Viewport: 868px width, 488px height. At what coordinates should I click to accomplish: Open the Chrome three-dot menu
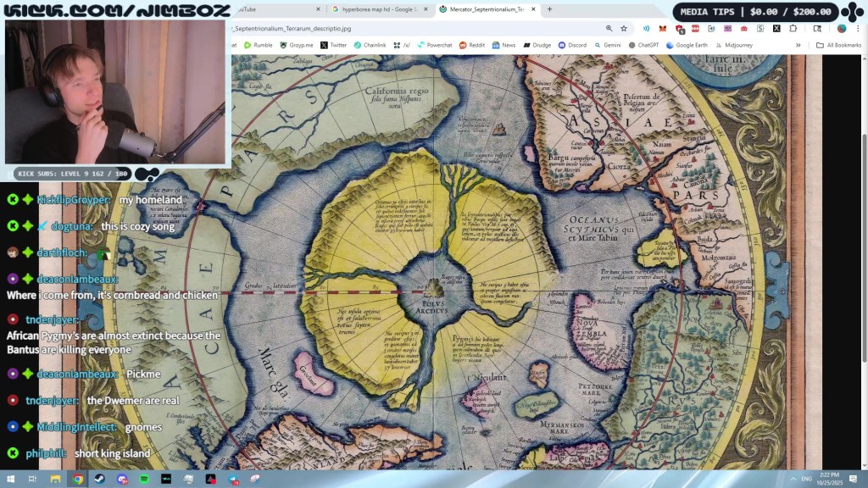[x=858, y=30]
